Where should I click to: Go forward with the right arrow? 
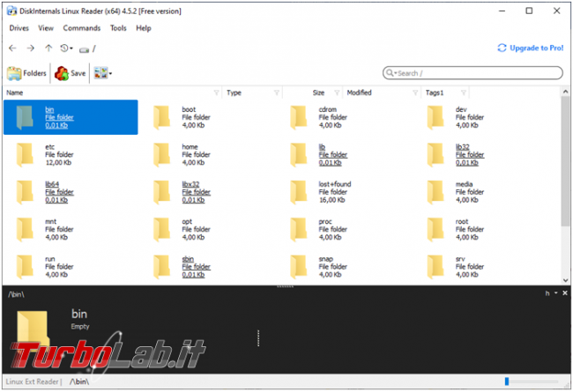coord(31,48)
